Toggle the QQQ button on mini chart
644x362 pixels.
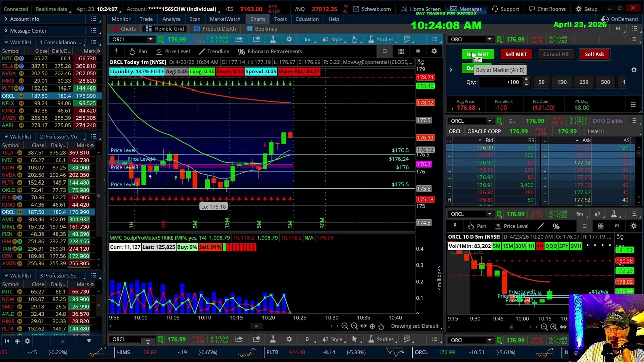point(551,246)
